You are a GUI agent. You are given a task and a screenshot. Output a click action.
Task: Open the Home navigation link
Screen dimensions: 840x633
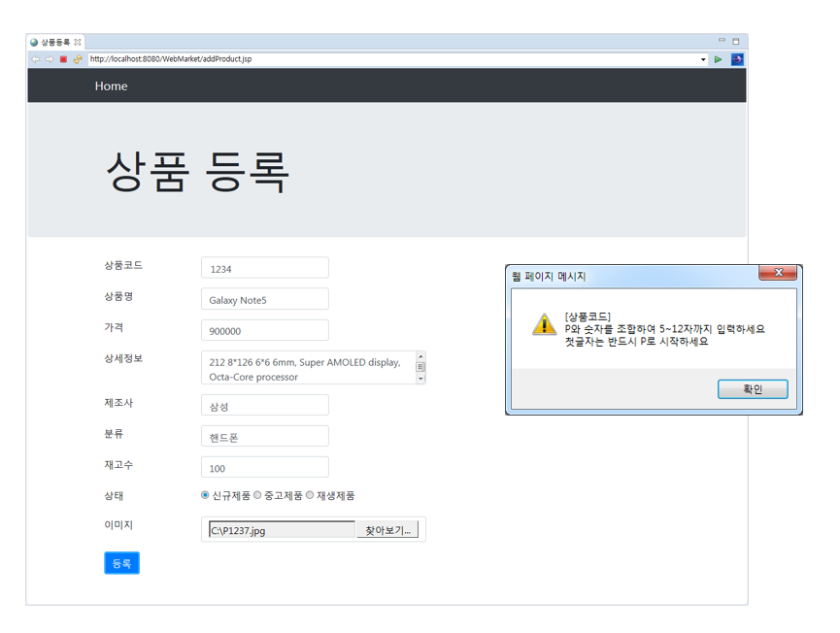pos(112,86)
